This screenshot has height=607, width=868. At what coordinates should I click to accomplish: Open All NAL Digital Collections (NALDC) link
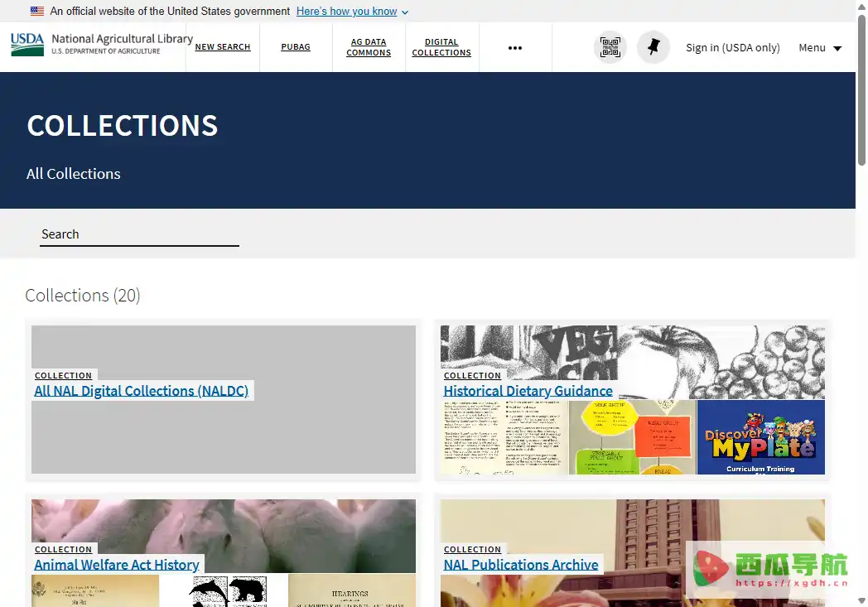(x=141, y=391)
